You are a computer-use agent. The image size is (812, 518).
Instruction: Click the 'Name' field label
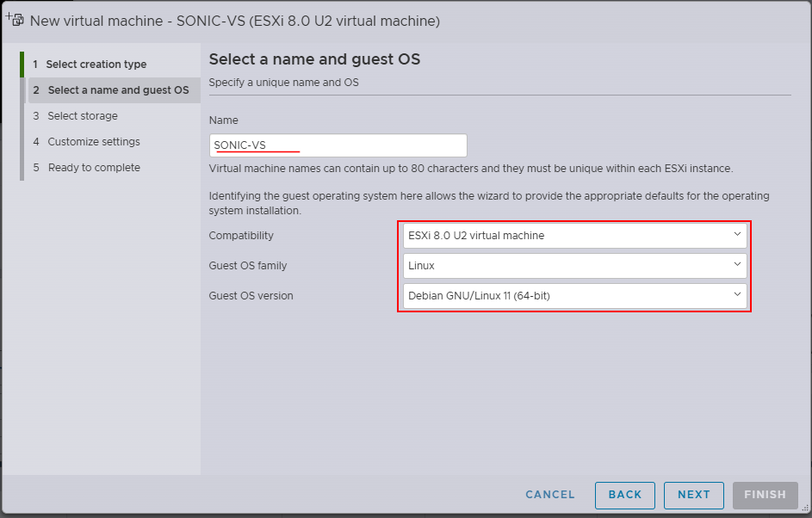[x=223, y=120]
